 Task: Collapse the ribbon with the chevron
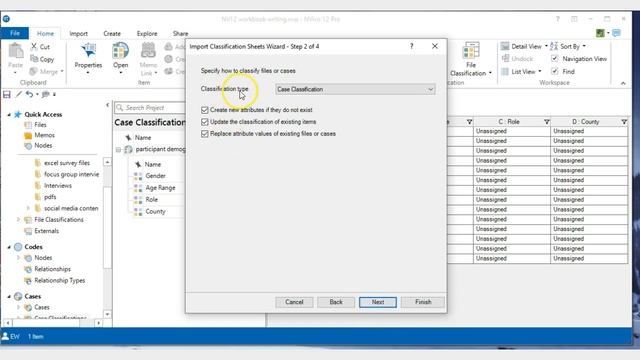pos(623,83)
